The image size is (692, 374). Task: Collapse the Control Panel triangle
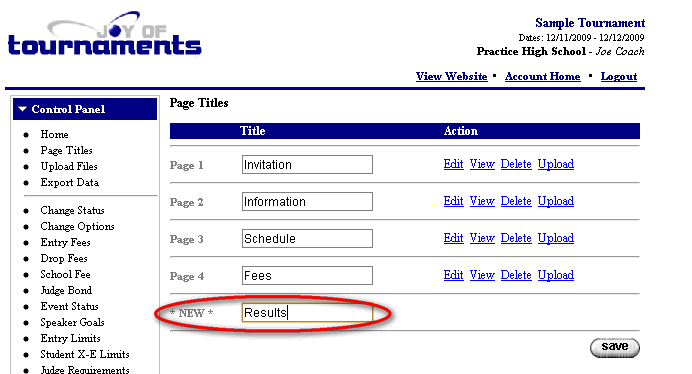[x=23, y=109]
